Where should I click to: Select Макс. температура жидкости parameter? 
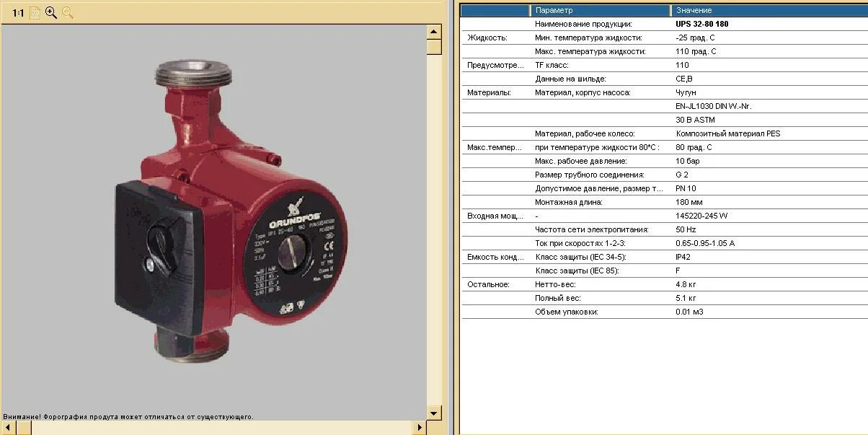click(590, 51)
